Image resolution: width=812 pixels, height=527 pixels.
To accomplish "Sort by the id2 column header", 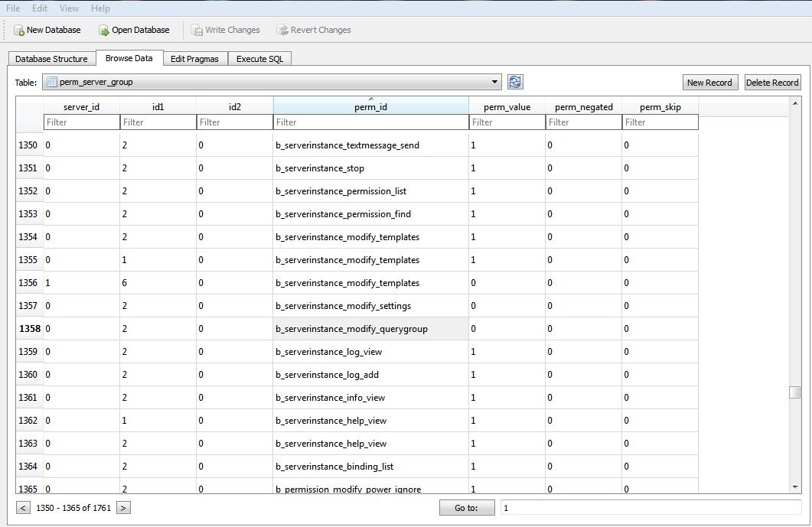I will 235,106.
